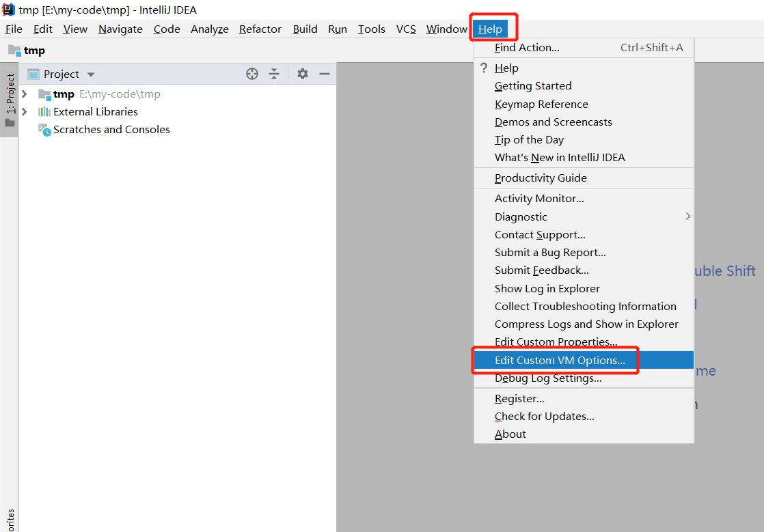The image size is (764, 532).
Task: Close the Help menu in menu bar
Action: click(x=490, y=29)
